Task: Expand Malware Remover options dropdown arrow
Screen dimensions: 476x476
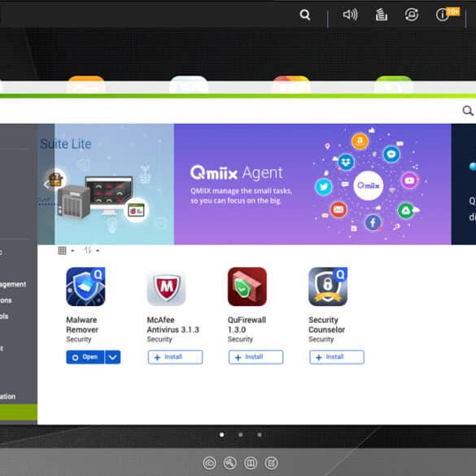Action: click(112, 357)
